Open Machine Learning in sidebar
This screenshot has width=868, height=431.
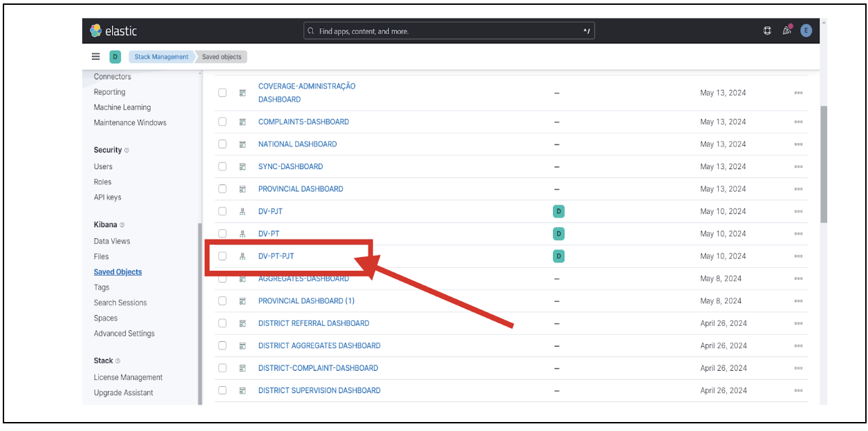(x=122, y=108)
